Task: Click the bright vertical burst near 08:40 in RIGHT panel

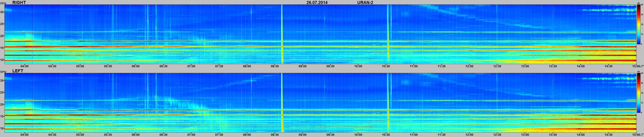Action: click(282, 34)
